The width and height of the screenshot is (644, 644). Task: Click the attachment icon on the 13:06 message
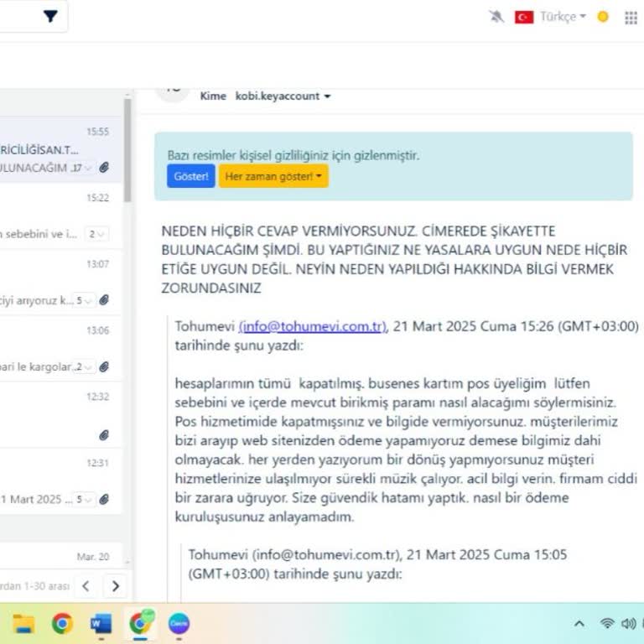[104, 366]
